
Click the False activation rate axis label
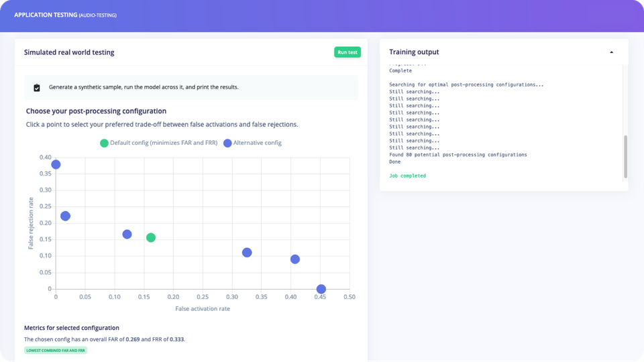tap(202, 308)
